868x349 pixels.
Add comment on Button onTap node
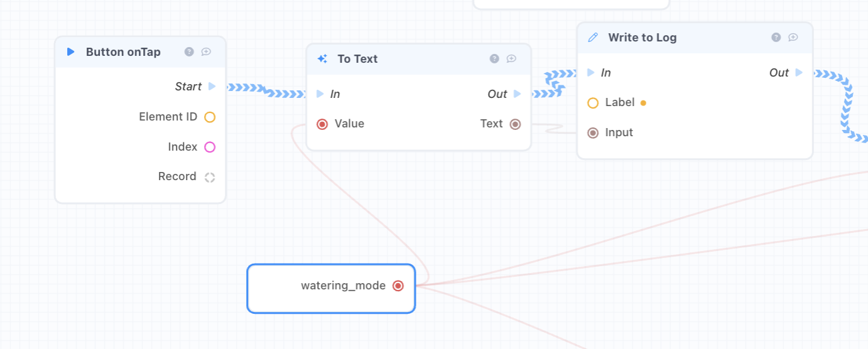click(206, 52)
